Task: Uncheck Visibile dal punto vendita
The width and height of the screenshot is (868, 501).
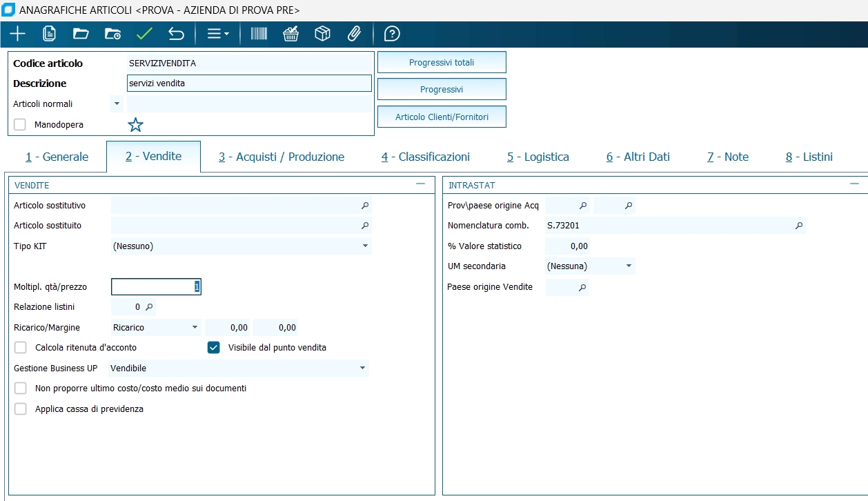Action: (x=214, y=348)
